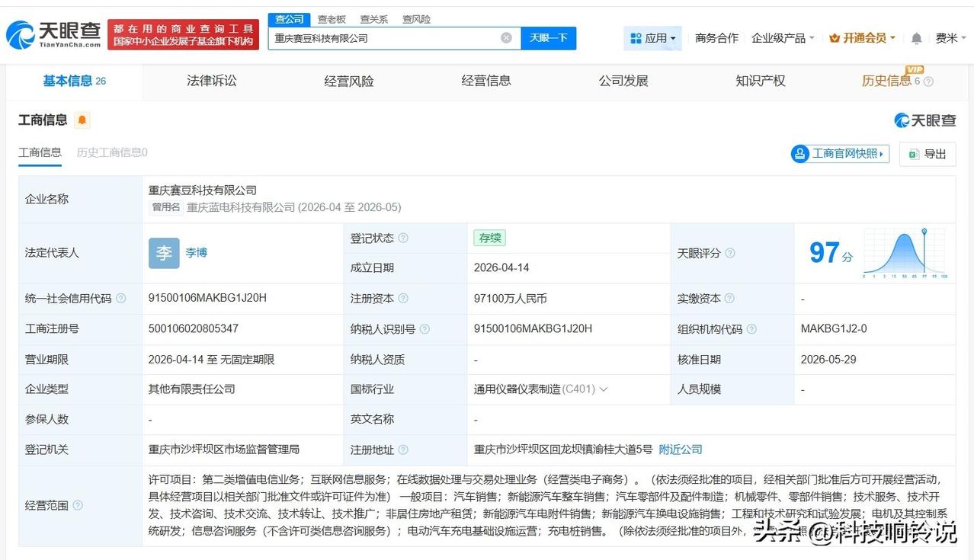Click the orange alert bell beside 工商信息

pos(82,120)
